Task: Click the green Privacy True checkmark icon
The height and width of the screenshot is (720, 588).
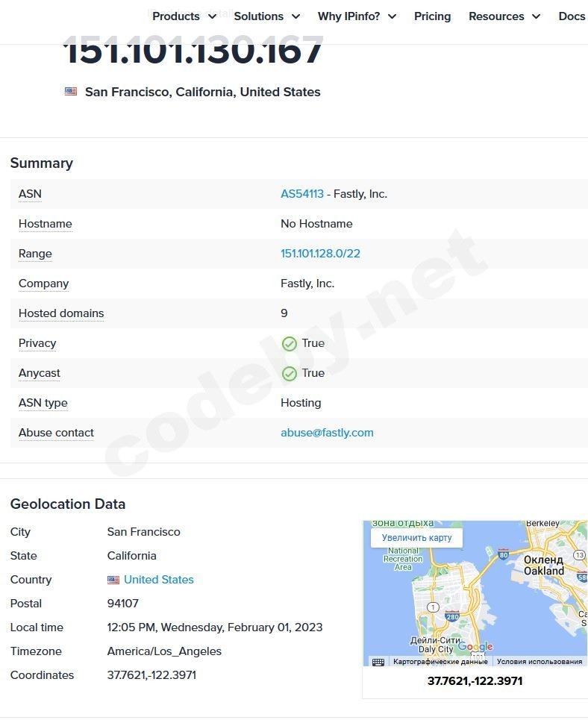Action: click(x=290, y=344)
